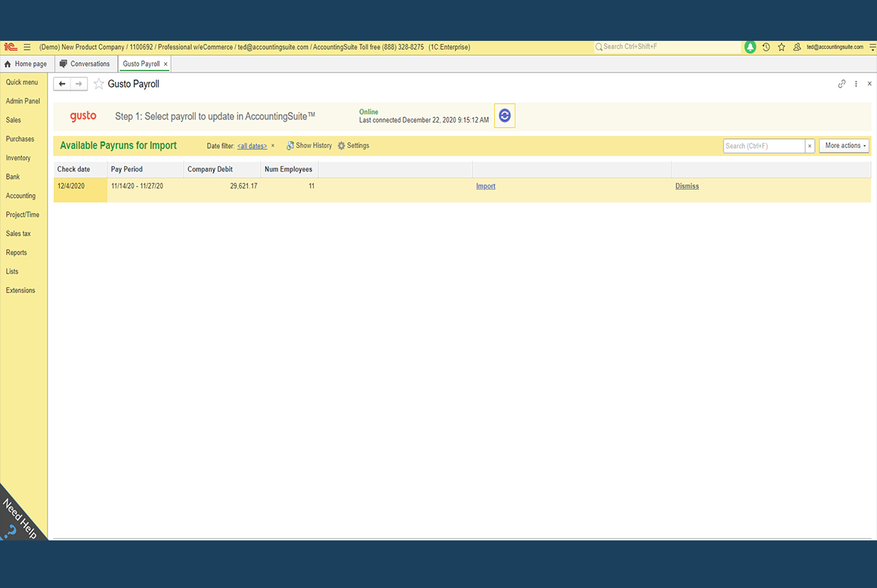
Task: Go back with the left arrow
Action: [61, 84]
